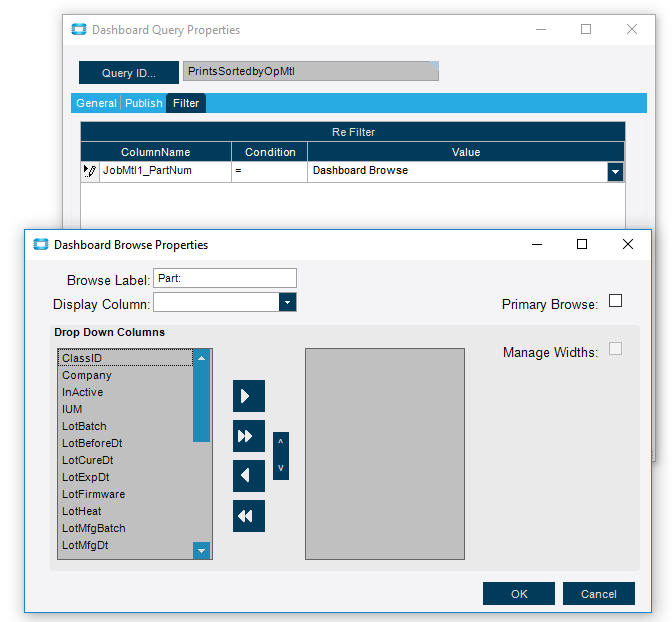This screenshot has width=672, height=622.
Task: Move all columns right with double arrow button
Action: (249, 436)
